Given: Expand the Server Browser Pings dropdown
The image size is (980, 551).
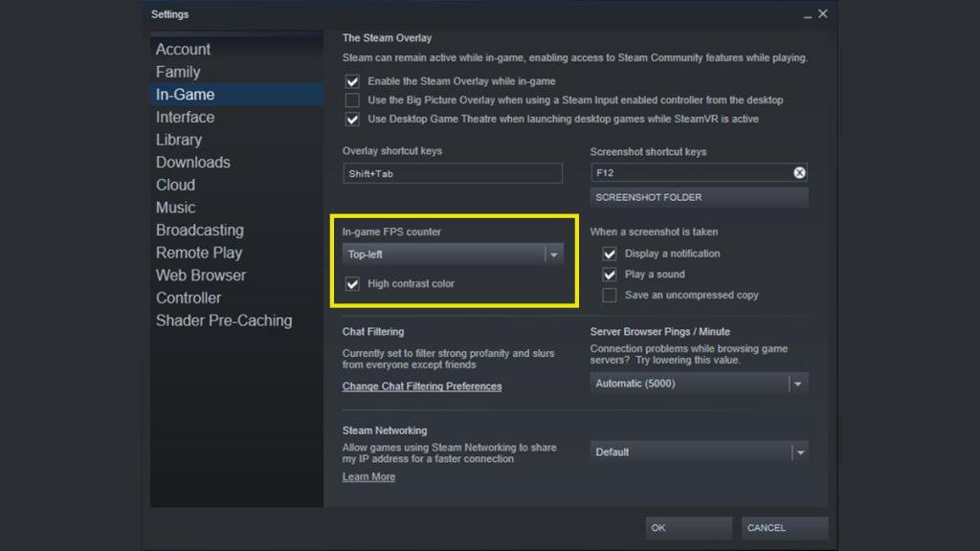Looking at the screenshot, I should point(797,383).
